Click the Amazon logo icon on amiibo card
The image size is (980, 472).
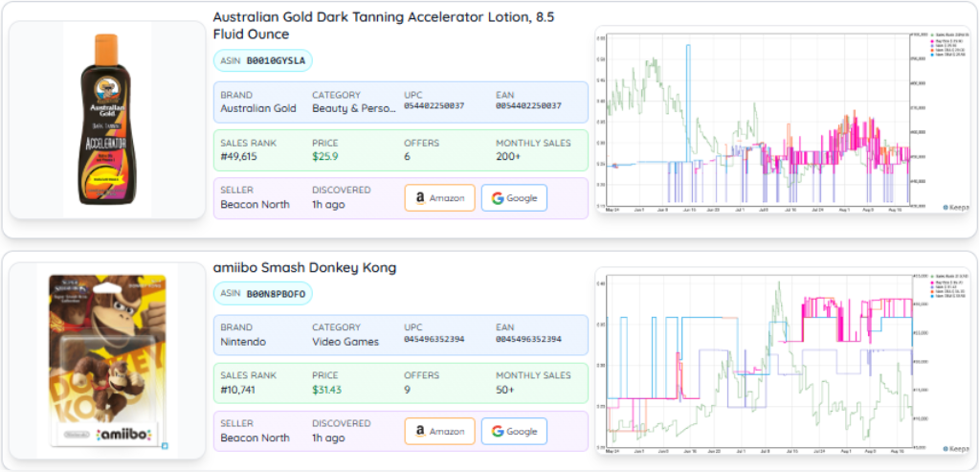point(419,432)
